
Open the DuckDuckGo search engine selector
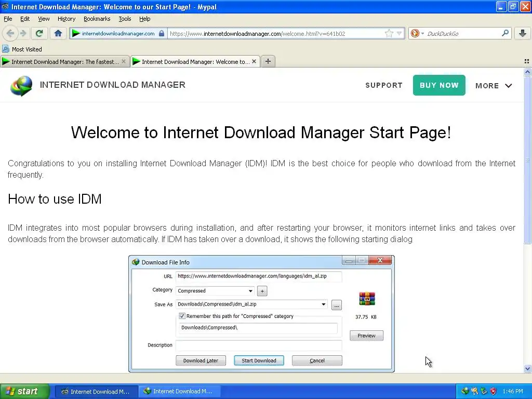click(x=417, y=33)
